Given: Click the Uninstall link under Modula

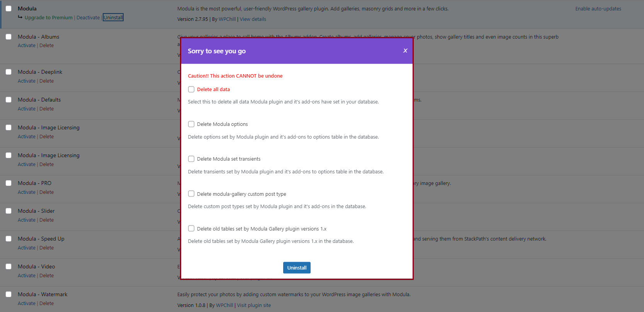Looking at the screenshot, I should pyautogui.click(x=113, y=17).
